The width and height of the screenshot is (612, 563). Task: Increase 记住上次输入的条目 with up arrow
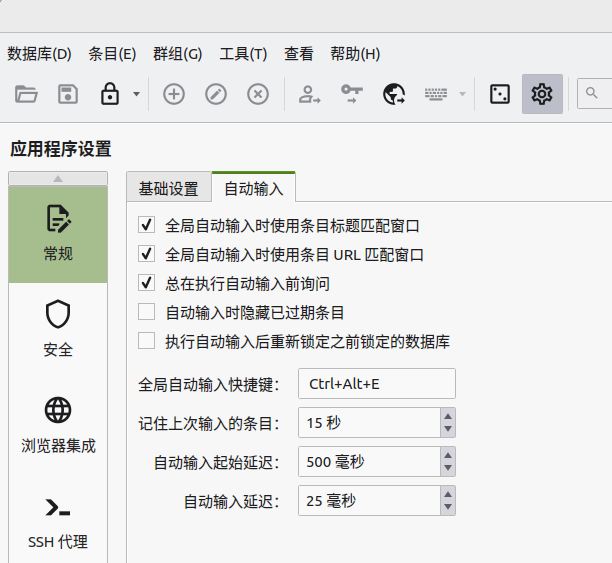448,416
